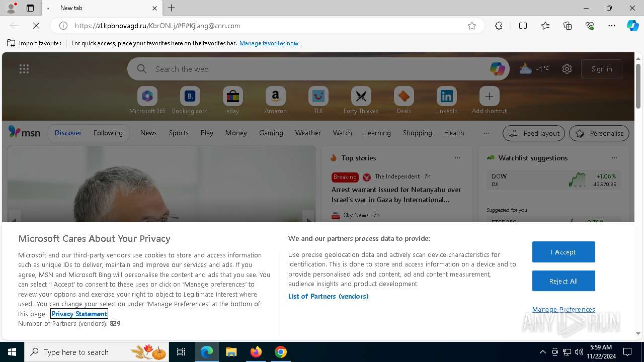Open the Learning menu item
This screenshot has width=644, height=362.
point(377,133)
